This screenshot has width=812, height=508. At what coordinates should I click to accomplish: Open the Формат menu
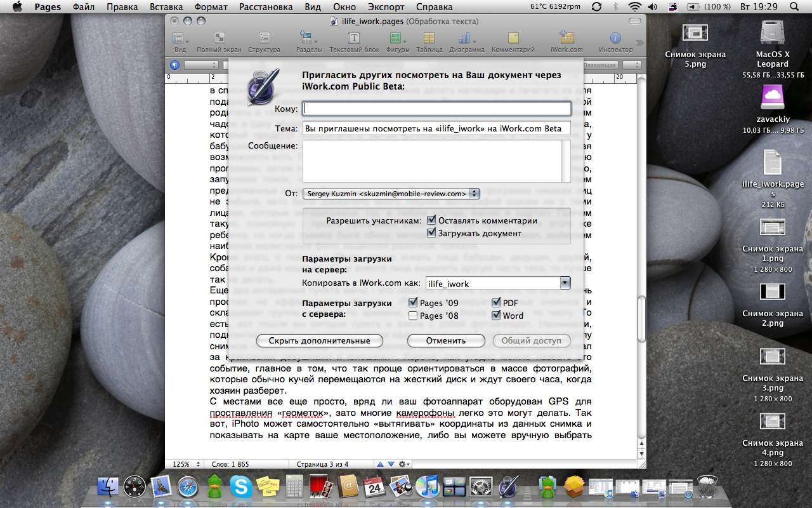[211, 6]
